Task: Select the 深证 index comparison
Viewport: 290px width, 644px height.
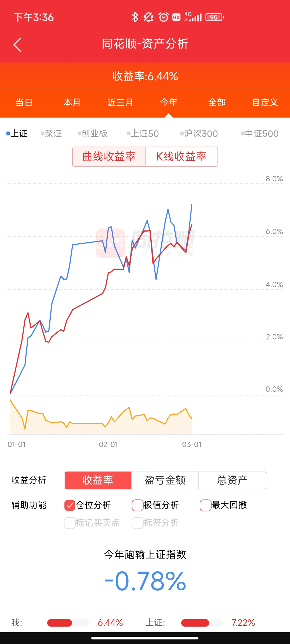Action: pos(52,134)
